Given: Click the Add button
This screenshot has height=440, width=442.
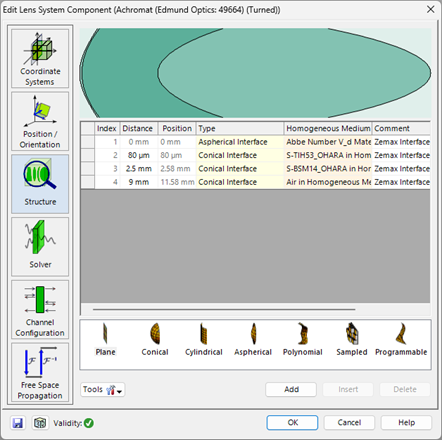Looking at the screenshot, I should click(x=291, y=389).
